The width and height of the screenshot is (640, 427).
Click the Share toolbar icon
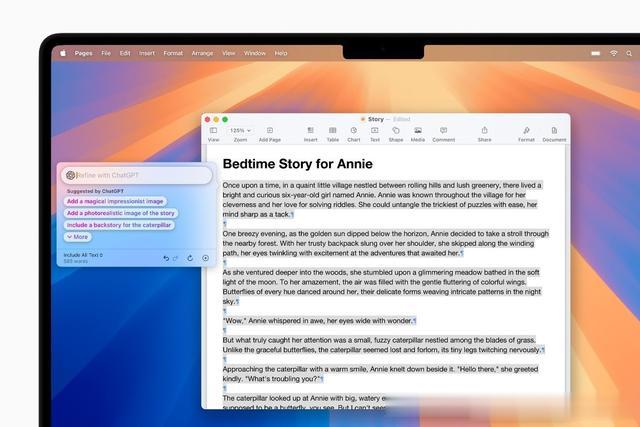484,130
